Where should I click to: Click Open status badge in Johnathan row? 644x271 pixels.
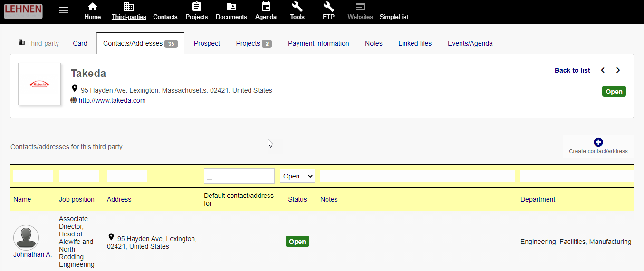[x=298, y=242]
